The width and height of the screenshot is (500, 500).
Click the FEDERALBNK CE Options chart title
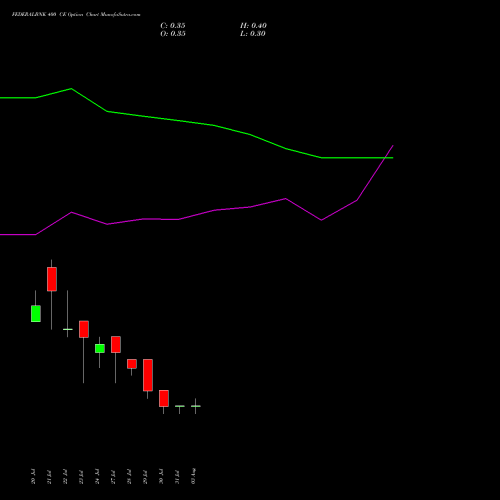[x=76, y=15]
